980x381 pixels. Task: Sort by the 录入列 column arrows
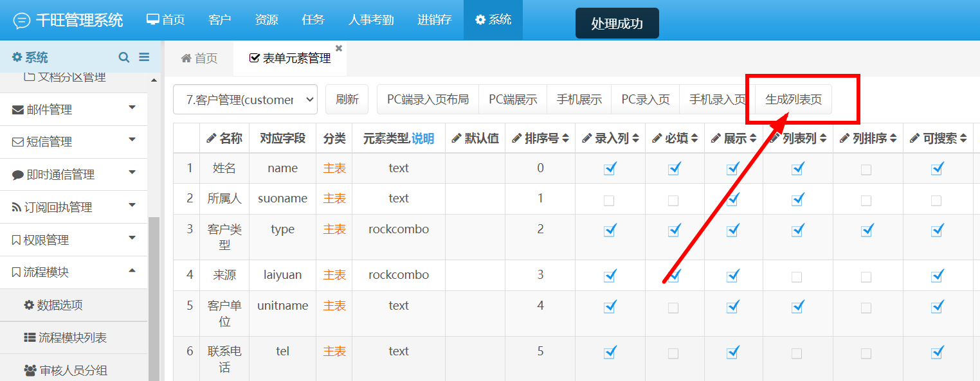tap(635, 138)
